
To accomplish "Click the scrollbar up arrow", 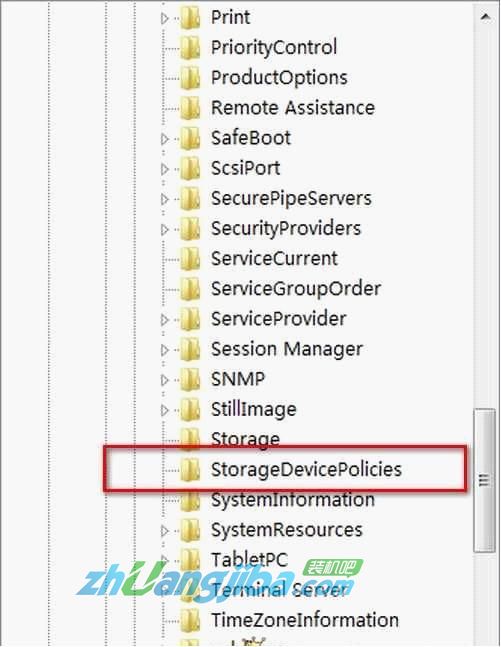I will click(x=485, y=17).
